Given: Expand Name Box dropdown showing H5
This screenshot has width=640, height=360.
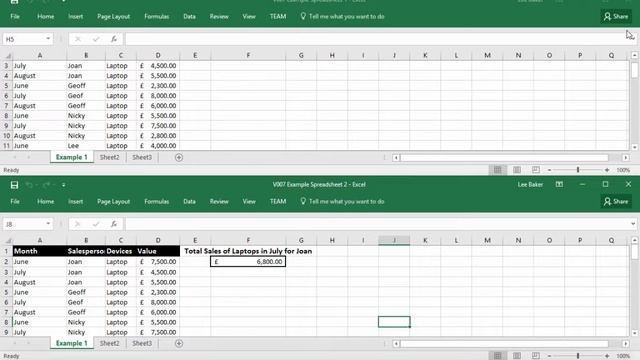Looking at the screenshot, I should (x=48, y=39).
